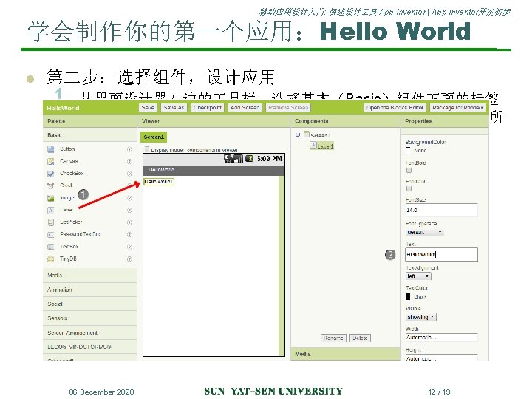Rename the selected component
Viewport: 532px width, 399px height.
click(x=333, y=338)
